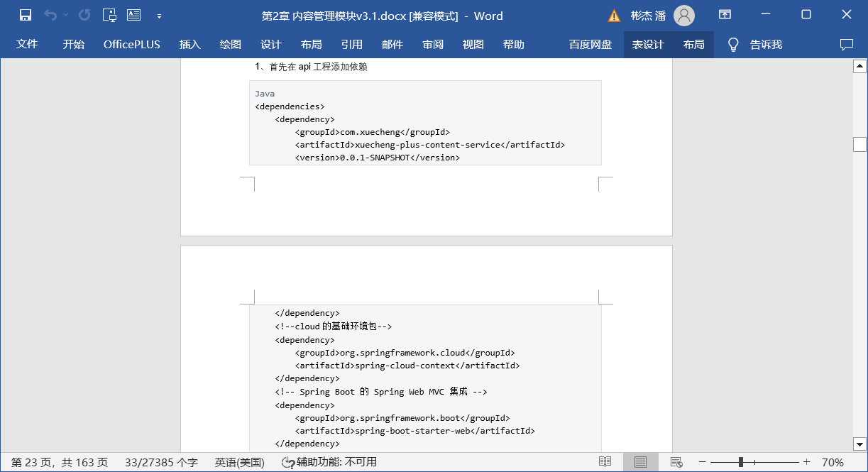
Task: Click '辅助功能: 不可用' status text
Action: click(336, 463)
